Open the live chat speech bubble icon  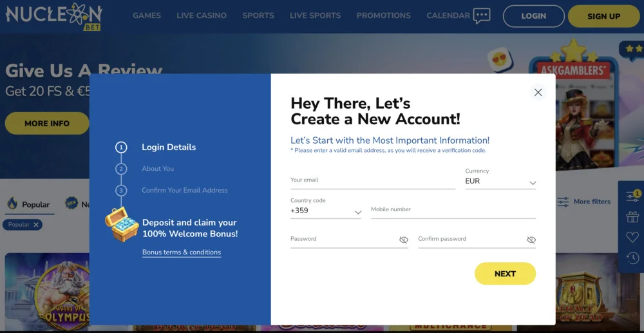click(x=481, y=16)
